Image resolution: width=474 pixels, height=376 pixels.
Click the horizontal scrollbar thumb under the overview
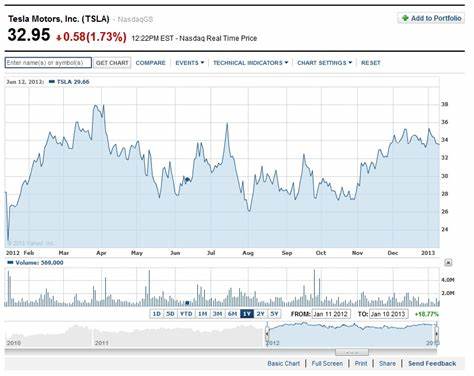(352, 352)
